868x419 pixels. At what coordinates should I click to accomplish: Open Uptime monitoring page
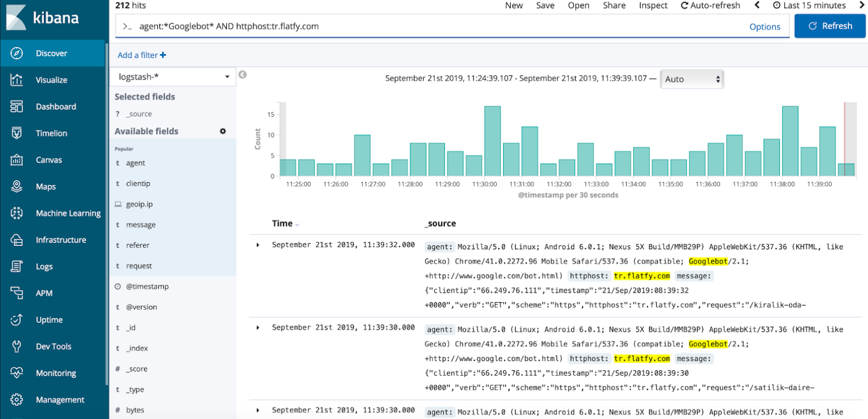pos(52,320)
